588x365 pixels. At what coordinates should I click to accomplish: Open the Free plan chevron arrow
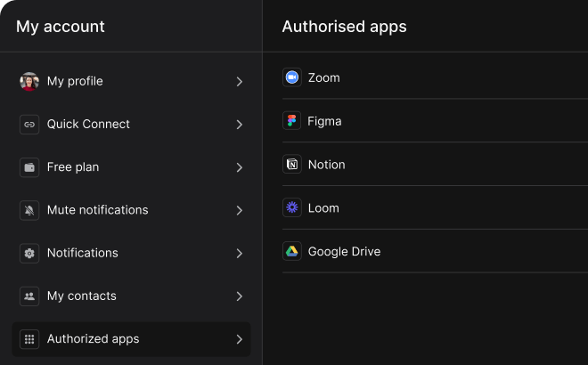(x=240, y=167)
